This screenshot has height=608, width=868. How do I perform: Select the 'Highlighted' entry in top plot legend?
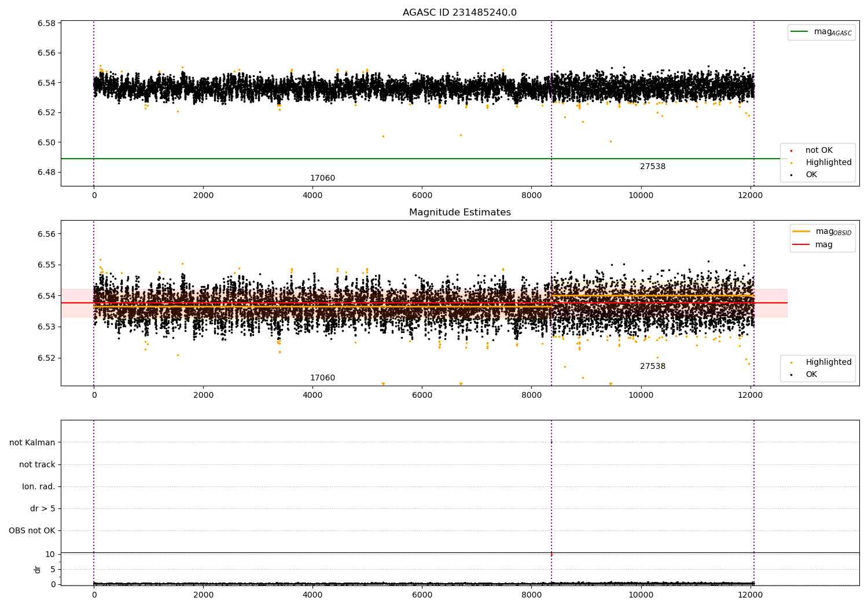(x=828, y=163)
